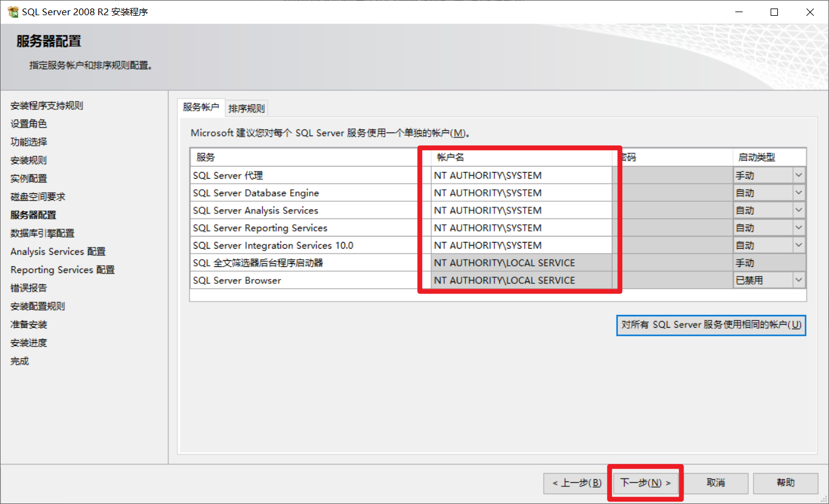Click the 设置角色 step in sidebar
The width and height of the screenshot is (829, 504).
tap(29, 124)
